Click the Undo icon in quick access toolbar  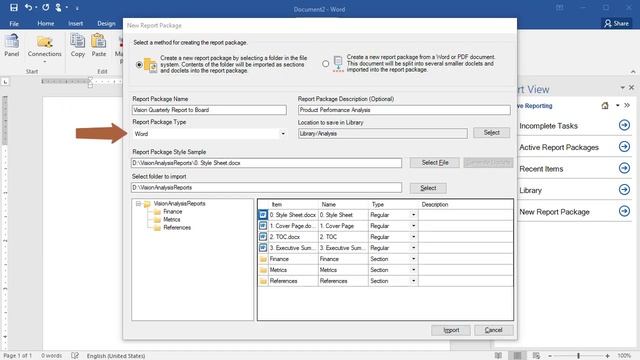point(28,7)
